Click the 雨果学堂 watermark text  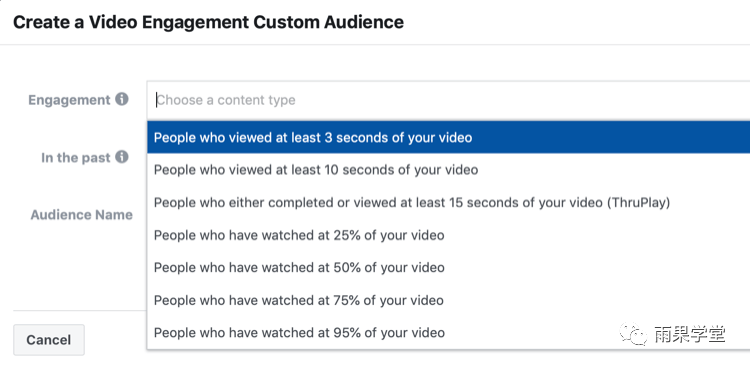[690, 334]
